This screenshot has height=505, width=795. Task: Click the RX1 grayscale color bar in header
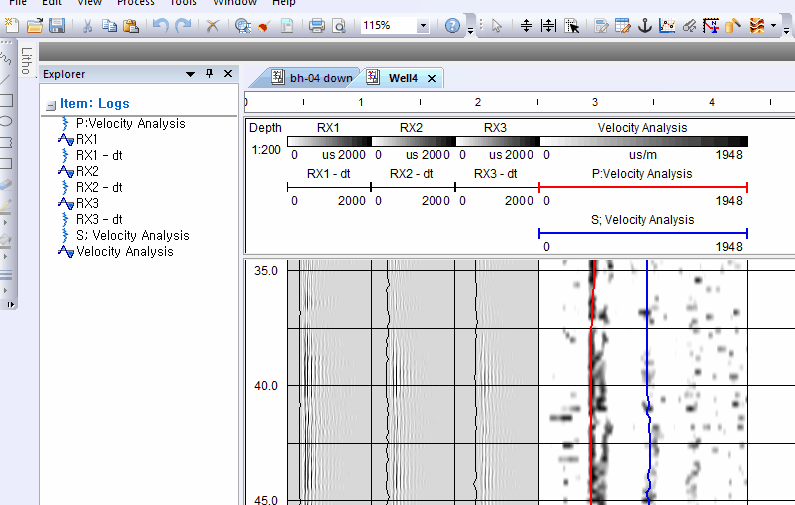coord(329,141)
